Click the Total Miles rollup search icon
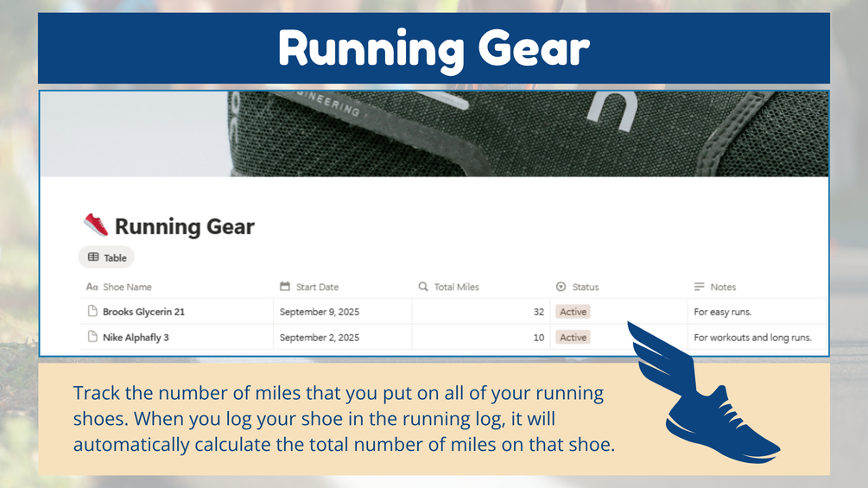 423,286
